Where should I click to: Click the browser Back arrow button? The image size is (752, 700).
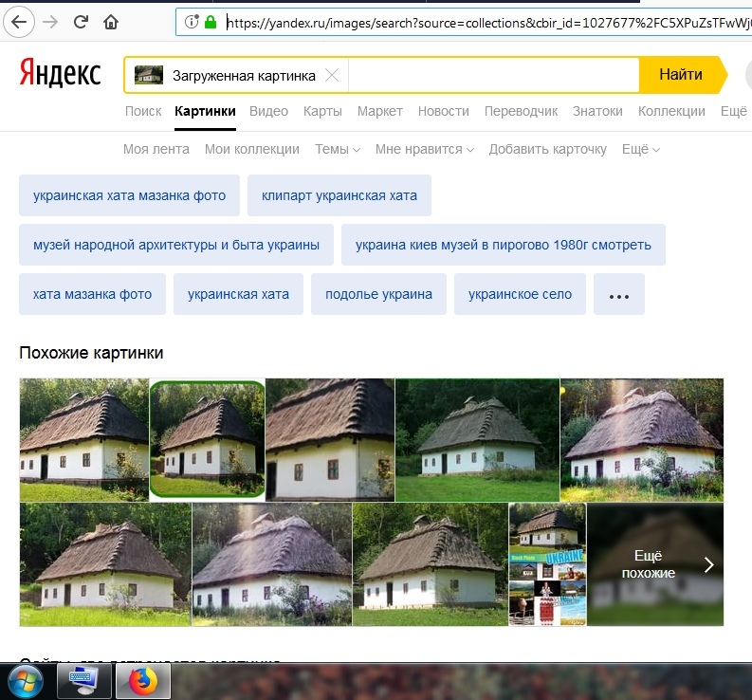pos(19,21)
